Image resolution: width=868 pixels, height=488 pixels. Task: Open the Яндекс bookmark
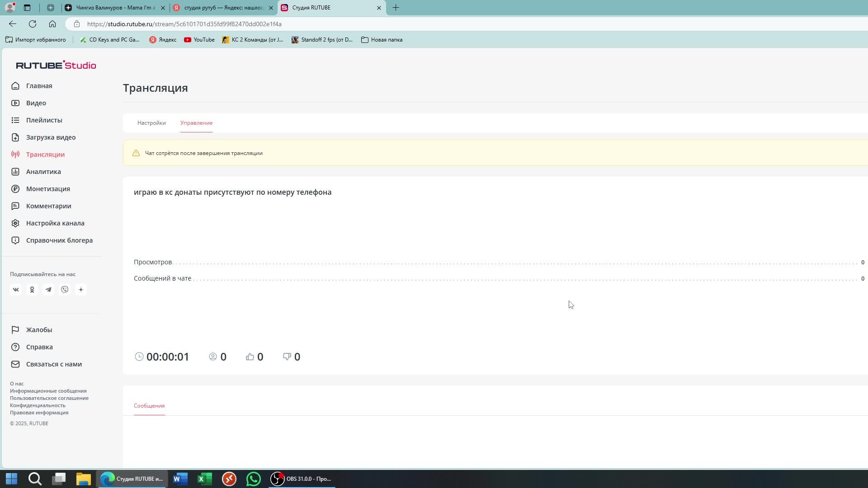(163, 40)
